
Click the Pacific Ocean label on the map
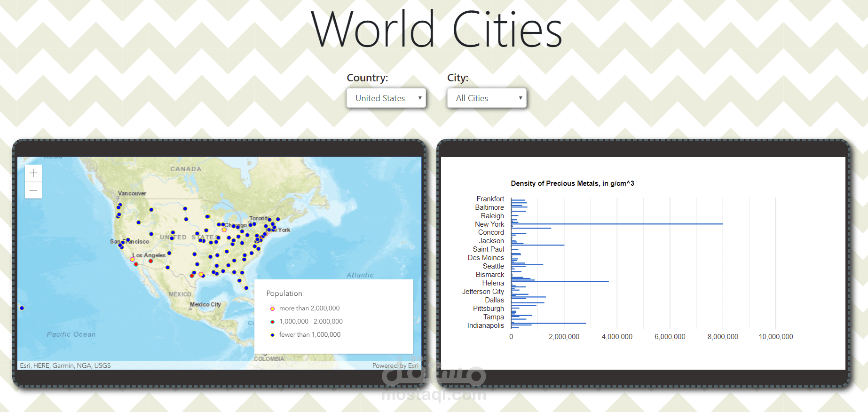pyautogui.click(x=71, y=334)
